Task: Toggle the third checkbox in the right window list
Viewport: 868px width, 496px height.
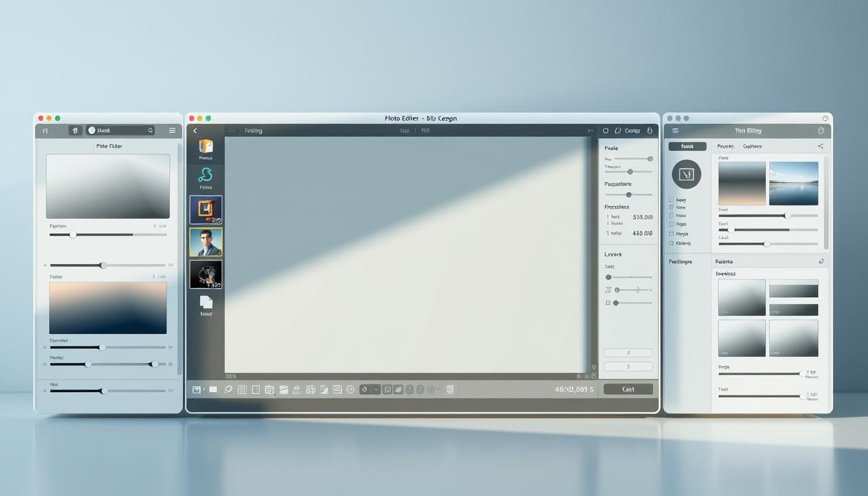Action: [x=672, y=216]
